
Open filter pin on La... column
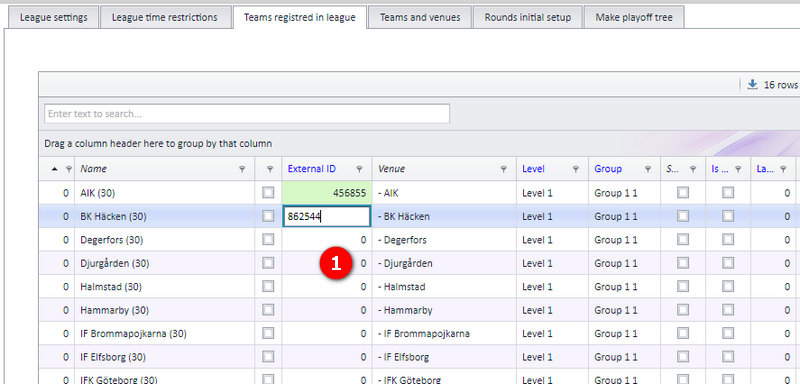click(x=783, y=169)
